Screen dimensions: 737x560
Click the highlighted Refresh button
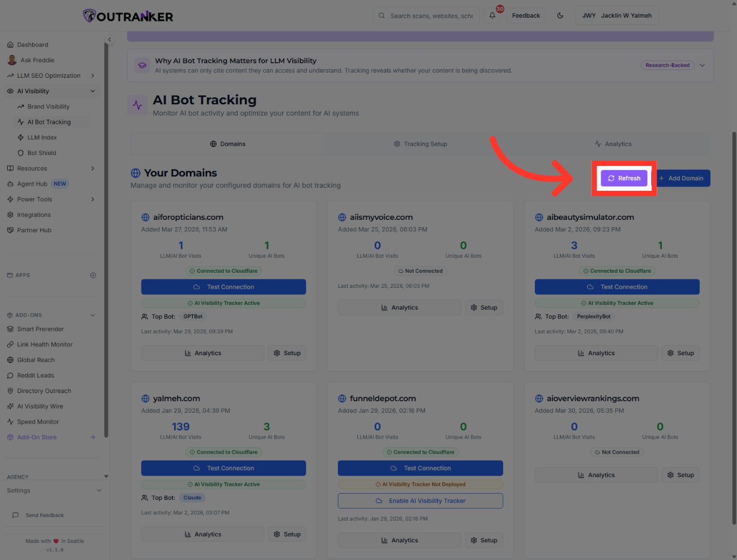[624, 178]
